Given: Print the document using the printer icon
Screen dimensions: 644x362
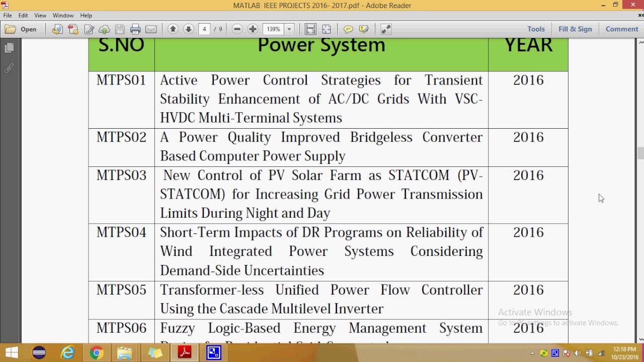Looking at the screenshot, I should [x=135, y=29].
